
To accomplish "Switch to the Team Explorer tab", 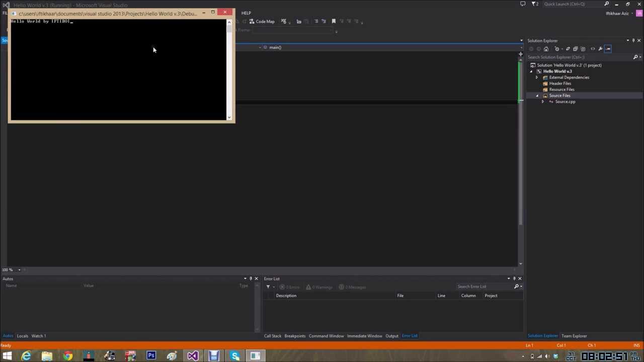I will 574,336.
